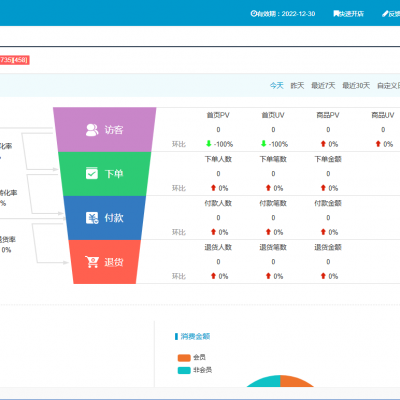Click the flag icon for quick store opening
Viewport: 400px width, 400px height.
click(x=336, y=14)
